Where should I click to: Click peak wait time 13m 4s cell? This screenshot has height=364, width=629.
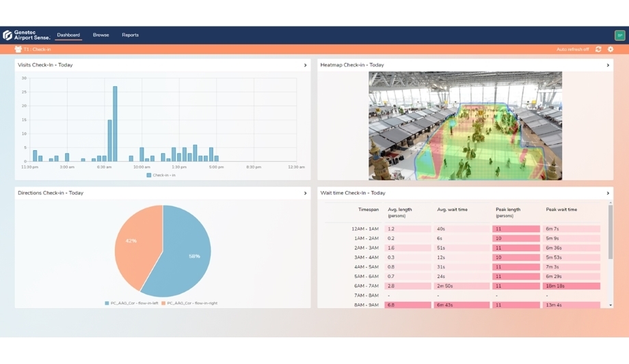coord(572,305)
